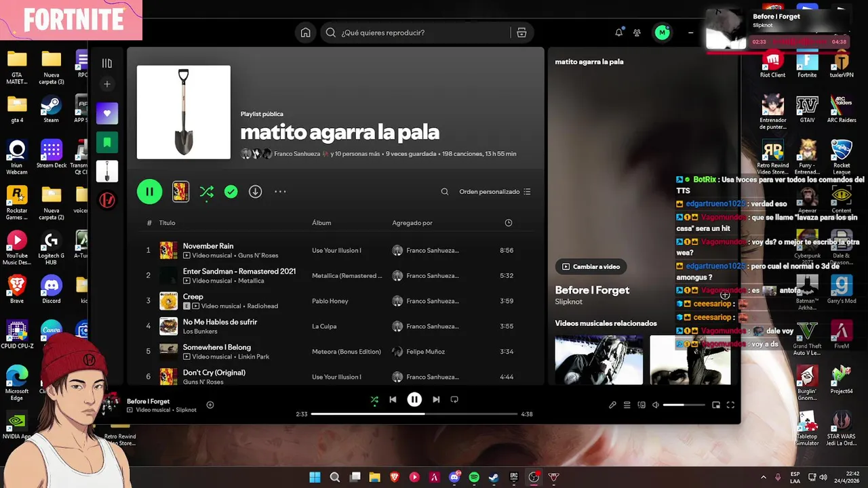Open first related music video thumbnail
This screenshot has height=488, width=868.
click(599, 360)
